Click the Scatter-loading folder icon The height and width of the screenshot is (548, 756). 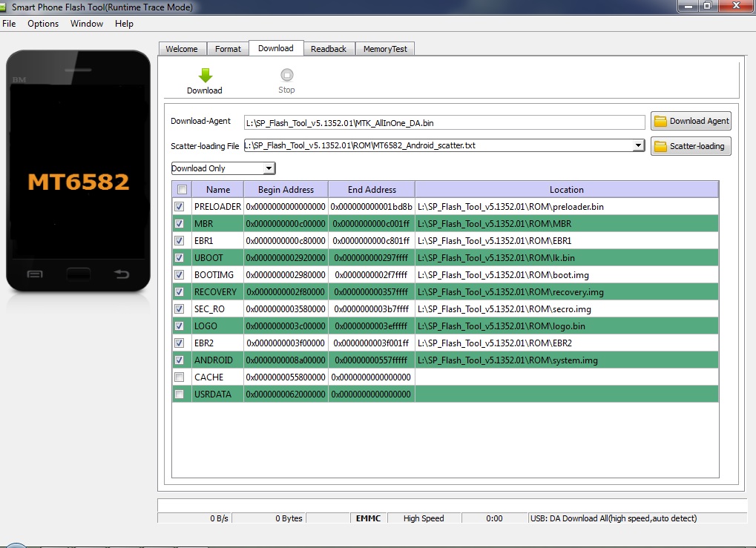[x=660, y=146]
